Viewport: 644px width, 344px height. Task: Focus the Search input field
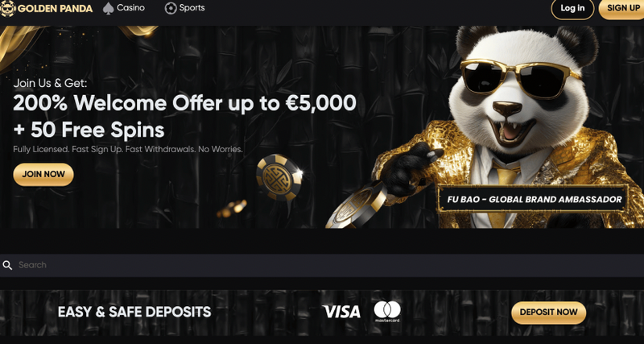(x=322, y=265)
